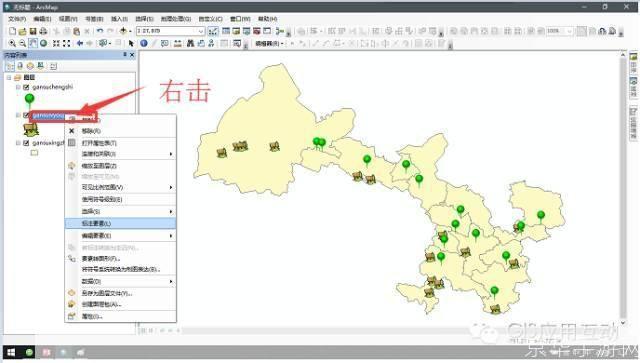Show the Table of Contents window icon
Image resolution: width=640 pixels, height=363 pixels.
[x=226, y=31]
